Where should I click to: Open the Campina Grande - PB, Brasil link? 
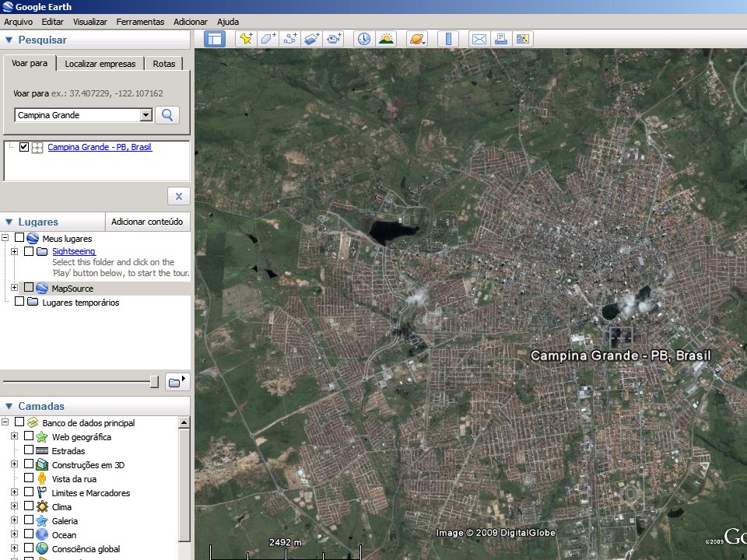[100, 147]
